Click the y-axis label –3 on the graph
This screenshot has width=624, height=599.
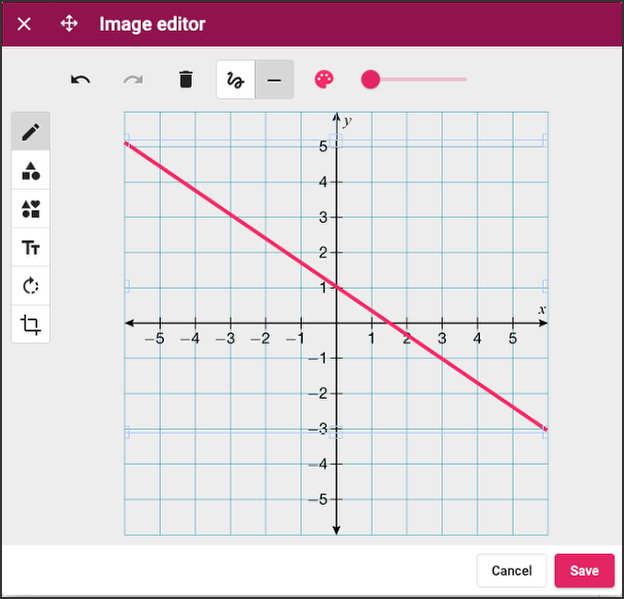pos(318,429)
